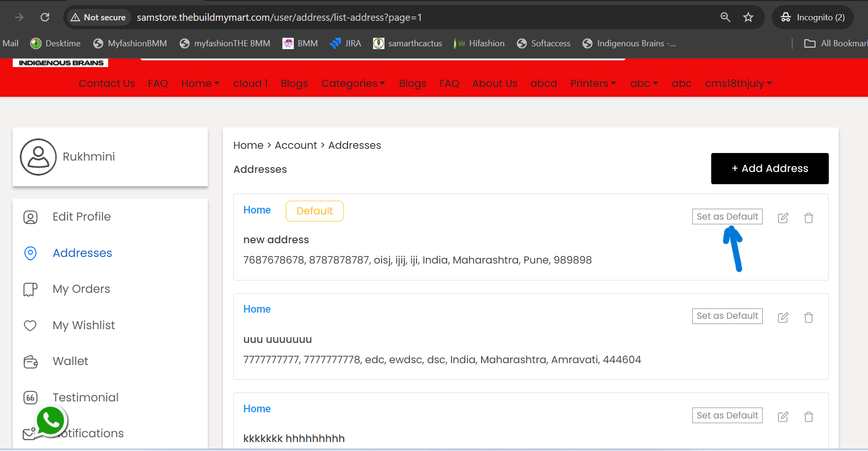Edit the 'uuu uuuuuuu' address with pencil icon
The width and height of the screenshot is (868, 451).
783,317
